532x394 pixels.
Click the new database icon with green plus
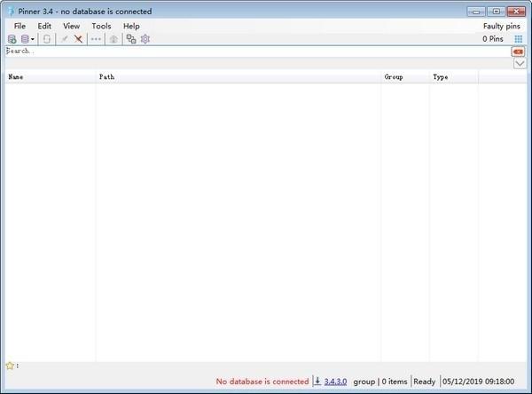coord(12,39)
